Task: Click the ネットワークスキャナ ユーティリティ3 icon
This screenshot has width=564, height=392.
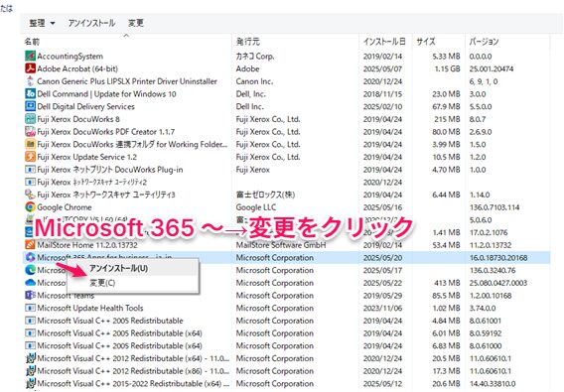Action: (x=30, y=195)
